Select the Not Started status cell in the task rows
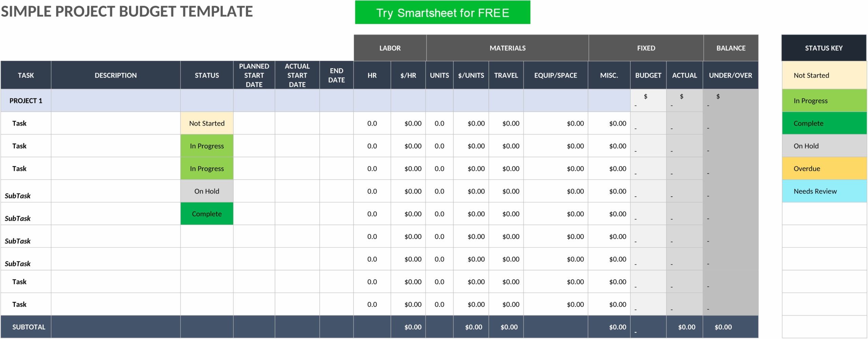Image resolution: width=868 pixels, height=339 pixels. (207, 123)
